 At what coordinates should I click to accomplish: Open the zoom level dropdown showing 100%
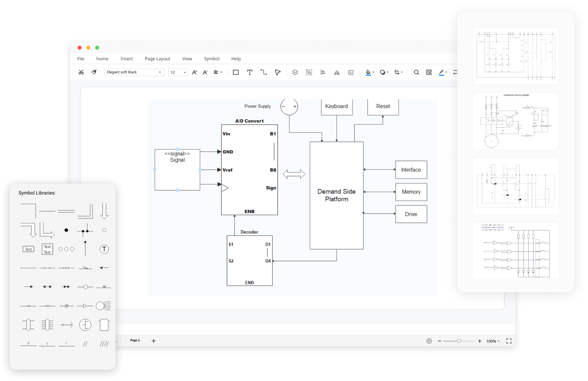[x=492, y=341]
